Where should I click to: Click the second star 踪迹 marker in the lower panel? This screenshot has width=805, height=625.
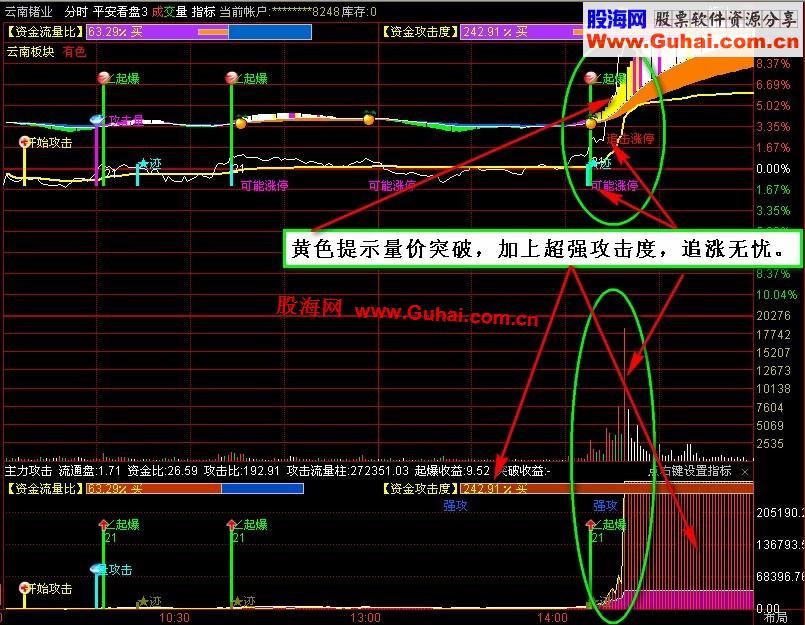(x=236, y=601)
